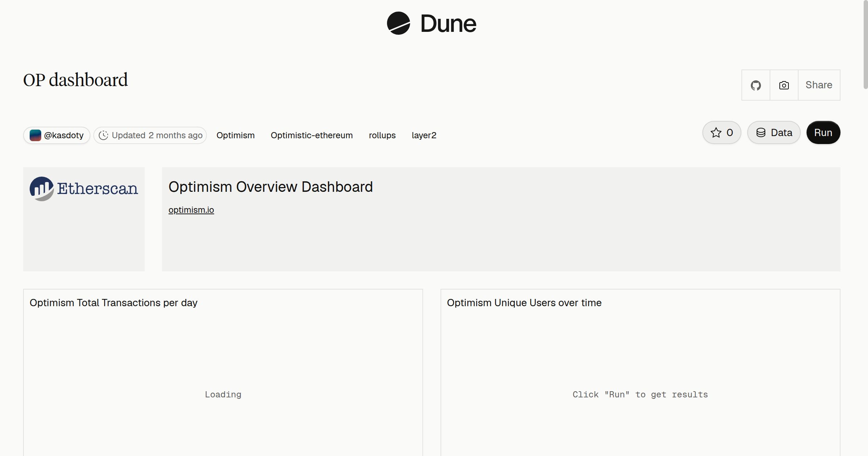Click the Dune wordmark text
The width and height of the screenshot is (868, 456).
click(448, 24)
